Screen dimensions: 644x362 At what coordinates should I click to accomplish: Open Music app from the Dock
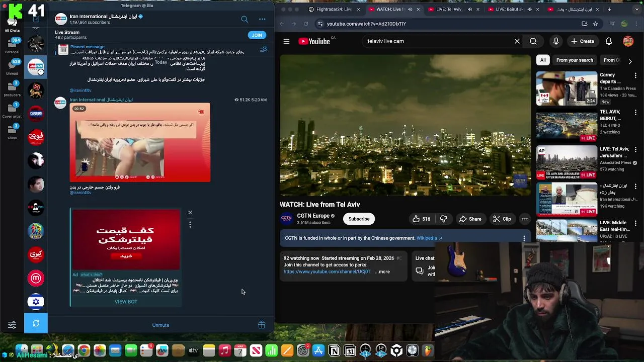224,350
